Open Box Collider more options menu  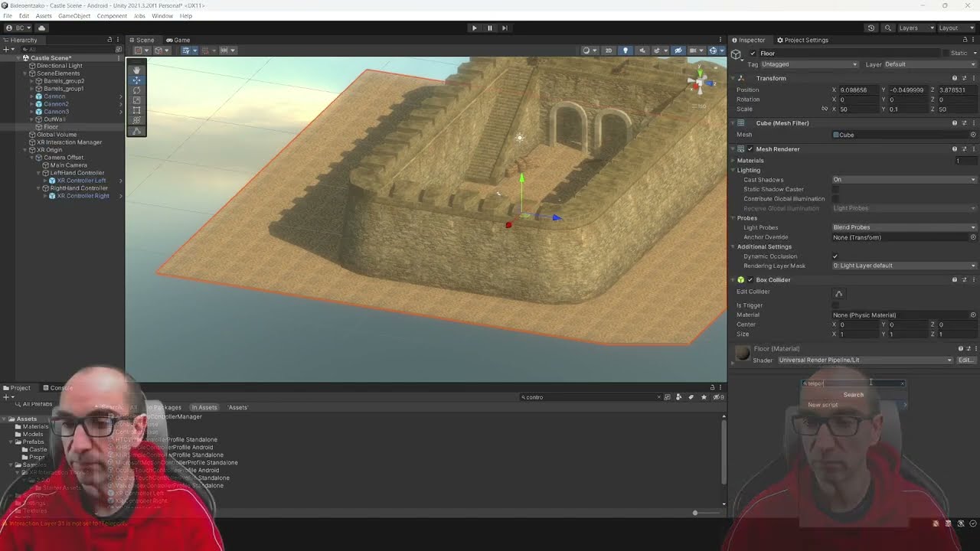coord(973,280)
